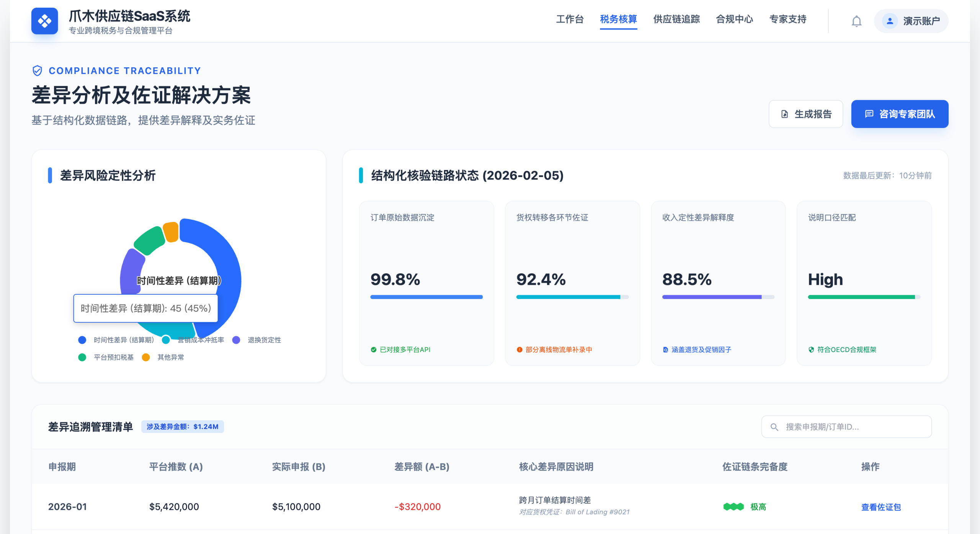Open the 供应链追踪 nav tab
Screen dimensions: 980x534
tap(676, 19)
